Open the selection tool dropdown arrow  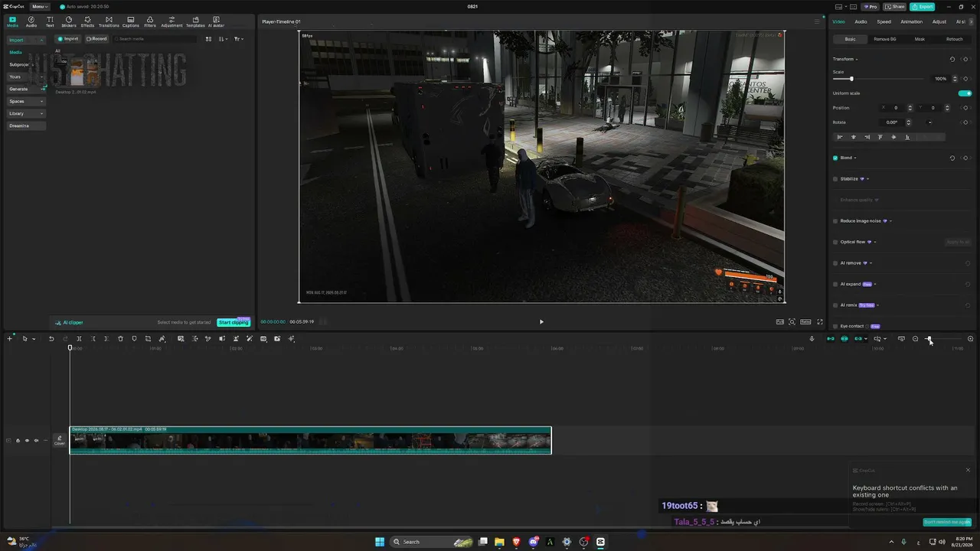point(34,339)
